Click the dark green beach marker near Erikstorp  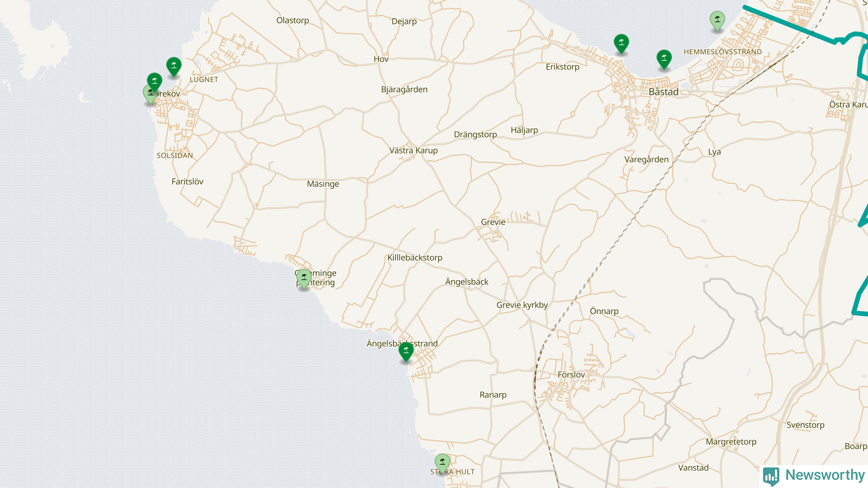coord(622,44)
